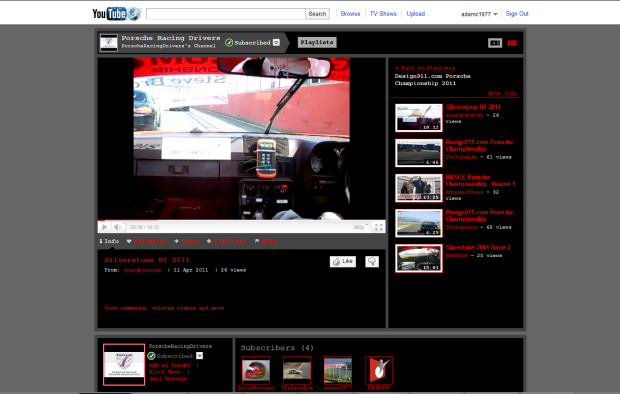Open Subscribed dropdown arrow in channel header
The height and width of the screenshot is (394, 620).
click(x=276, y=42)
